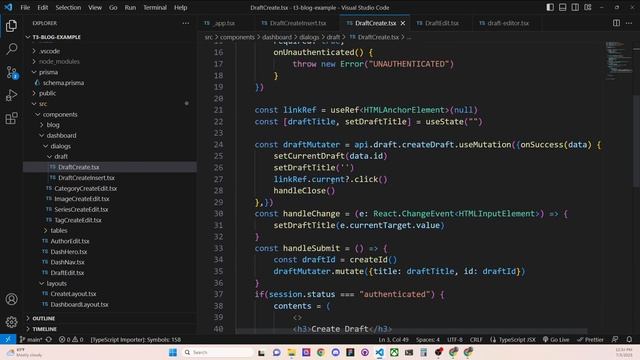Open the Extensions view

pyautogui.click(x=11, y=118)
